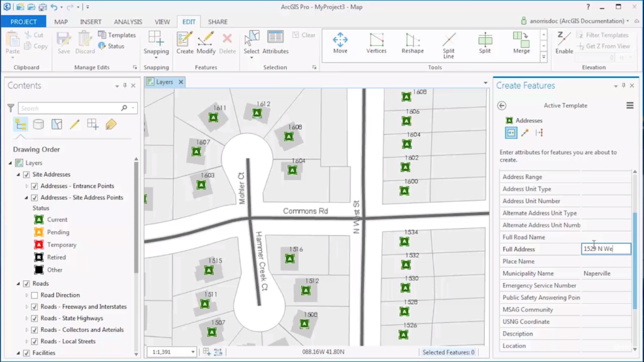Viewport: 644px width, 362px height.
Task: Toggle Addresses - Entrance Points checkbox
Action: (x=35, y=186)
